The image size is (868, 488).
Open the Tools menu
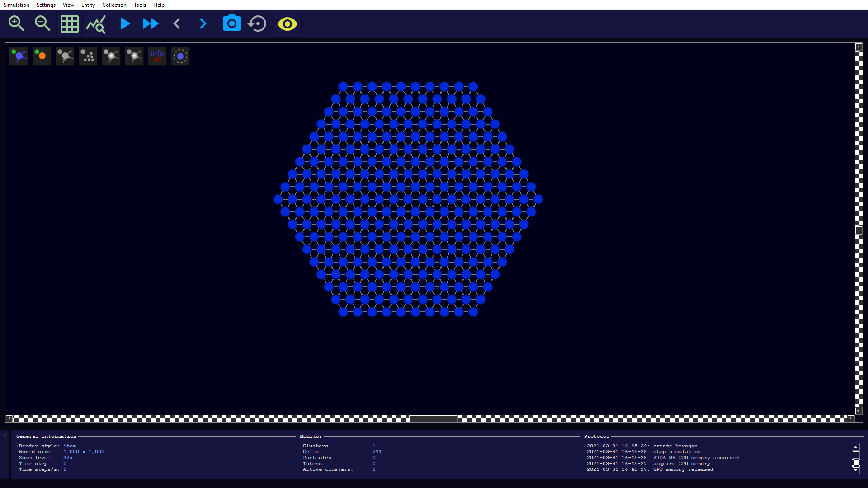(140, 5)
